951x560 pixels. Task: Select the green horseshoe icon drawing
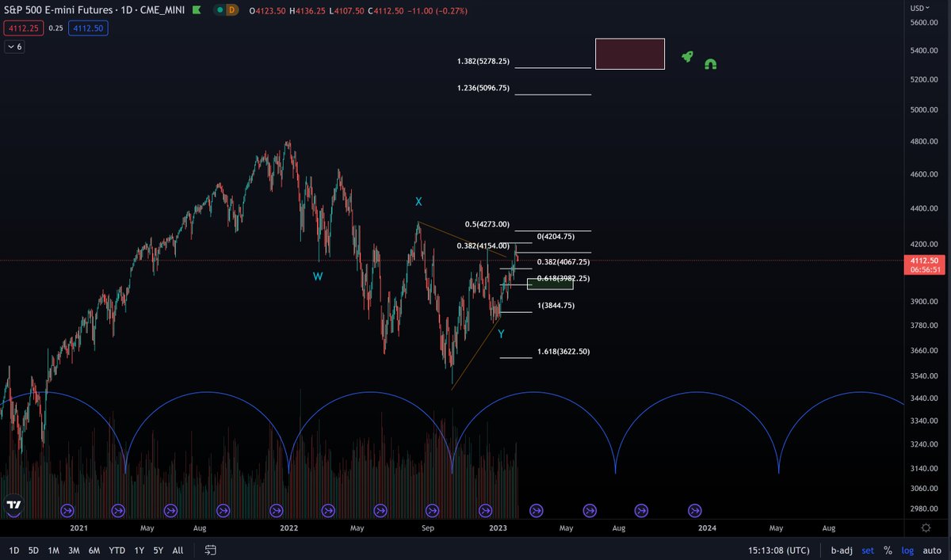[711, 64]
